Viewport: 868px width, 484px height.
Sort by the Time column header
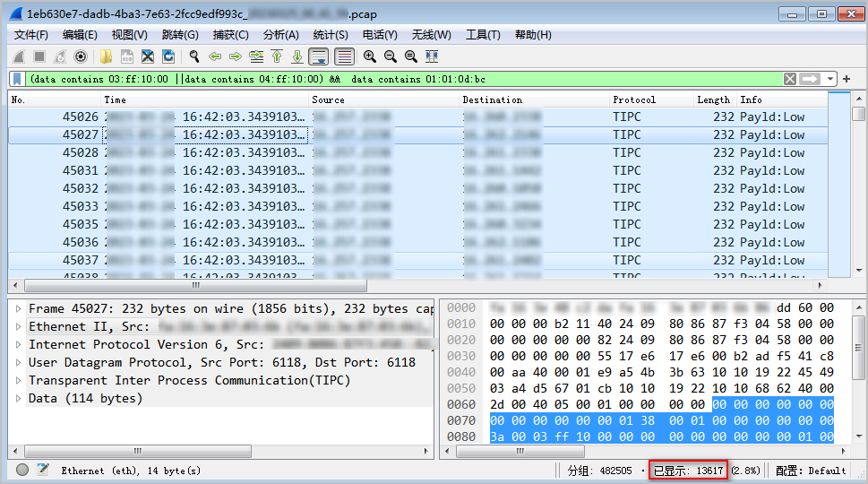[x=205, y=99]
